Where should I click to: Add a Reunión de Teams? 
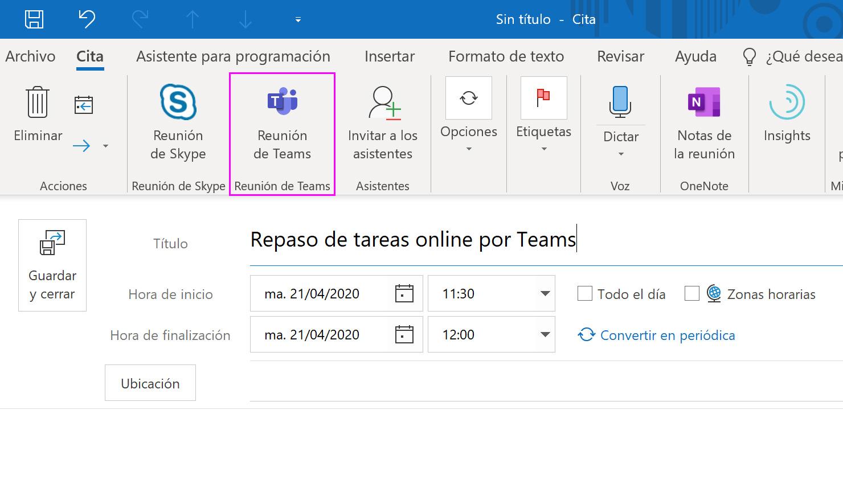pos(283,122)
